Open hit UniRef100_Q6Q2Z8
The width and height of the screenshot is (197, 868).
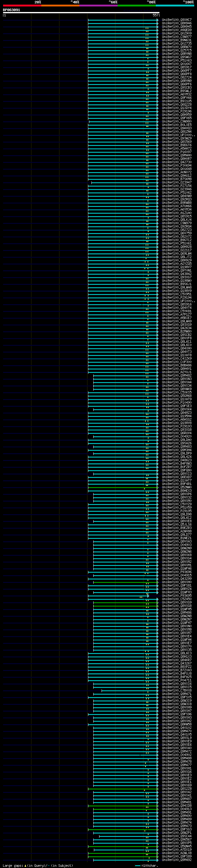coord(177,104)
